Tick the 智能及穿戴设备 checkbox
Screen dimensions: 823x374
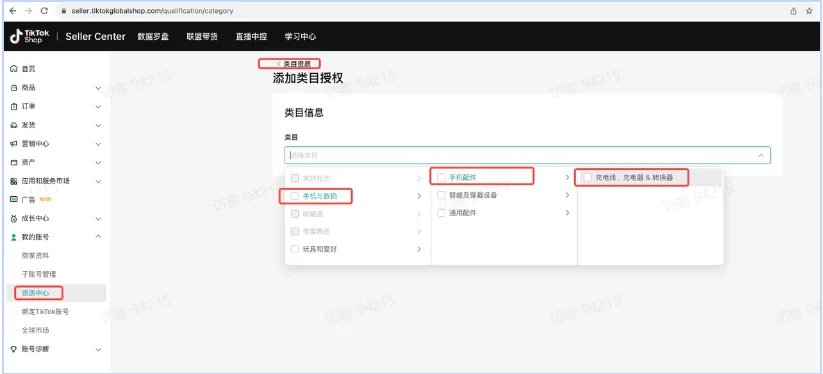click(x=441, y=195)
